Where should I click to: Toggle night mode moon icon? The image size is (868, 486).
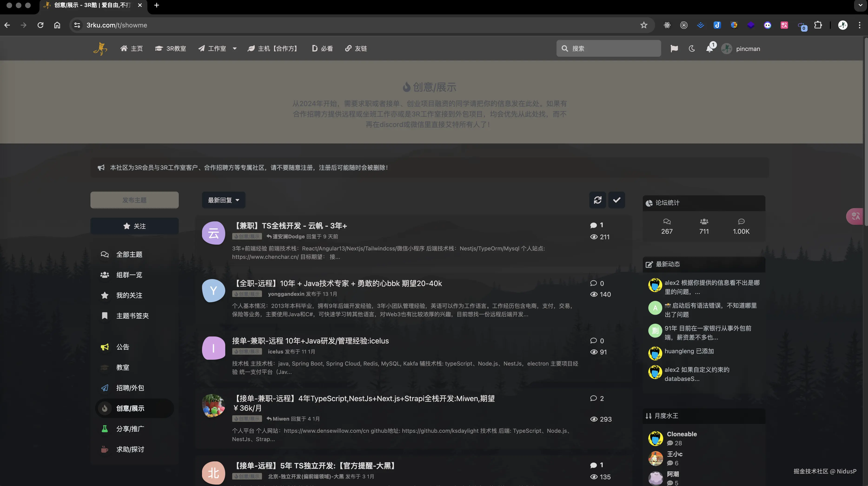coord(692,49)
